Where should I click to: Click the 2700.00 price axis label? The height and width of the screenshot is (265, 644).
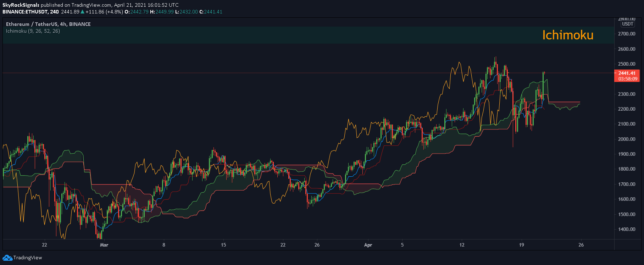627,34
